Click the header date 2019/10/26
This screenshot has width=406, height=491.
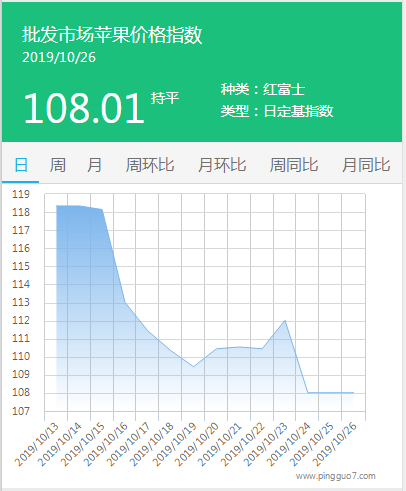[x=59, y=57]
